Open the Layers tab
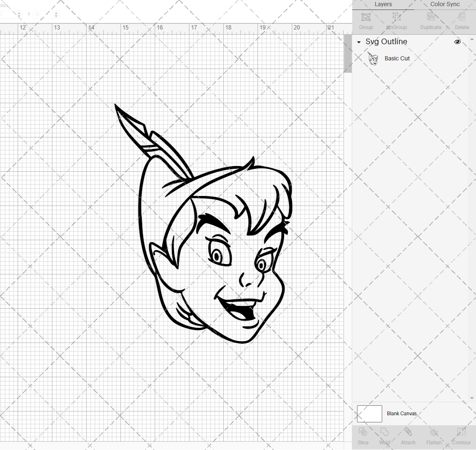 383,4
